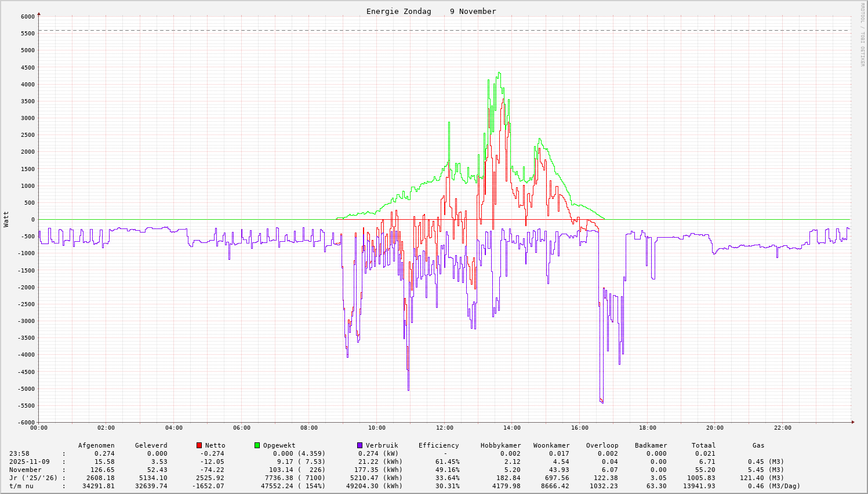Viewport: 868px width, 494px height.
Task: Click the vertical RRDTOOL / TOBI OETIKER watermark
Action: [x=862, y=35]
